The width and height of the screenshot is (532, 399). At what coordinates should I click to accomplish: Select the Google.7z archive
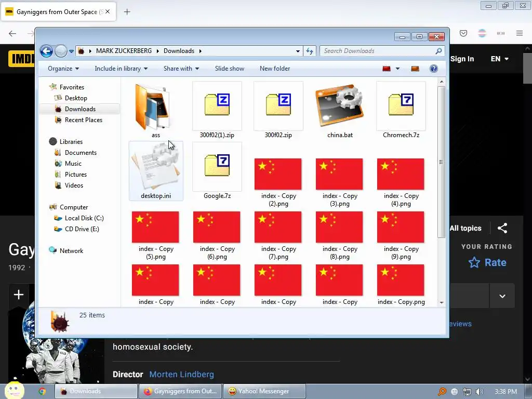[x=217, y=166]
